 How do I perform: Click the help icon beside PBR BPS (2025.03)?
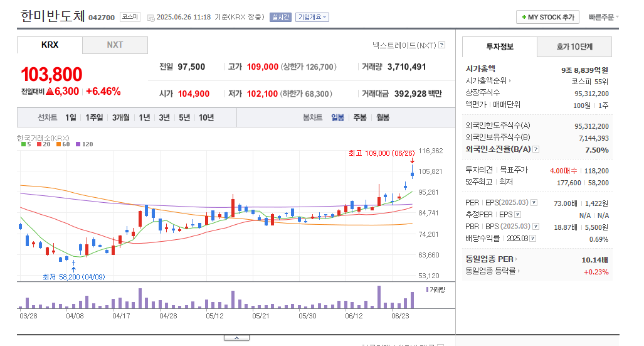536,227
